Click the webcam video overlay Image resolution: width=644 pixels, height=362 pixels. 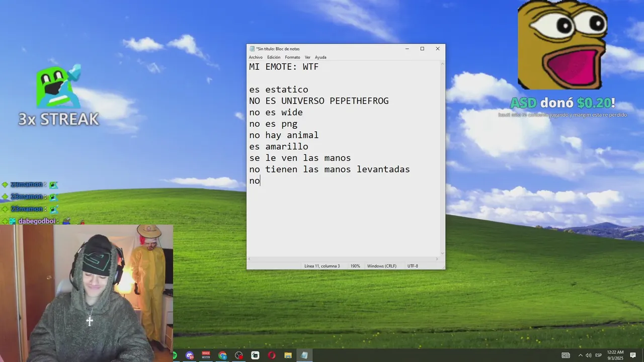click(x=87, y=293)
